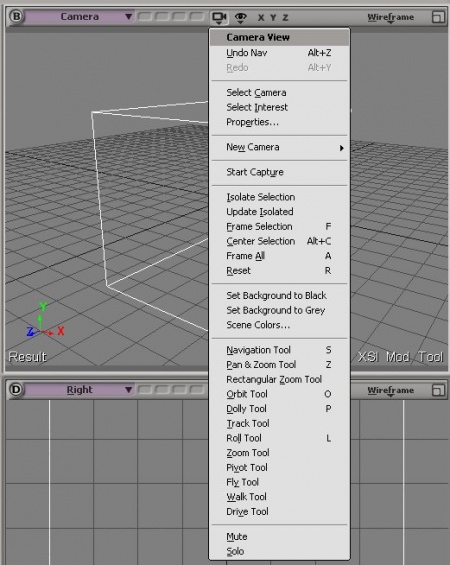Choose Isolate Selection in the menu
The width and height of the screenshot is (450, 565).
pos(279,197)
